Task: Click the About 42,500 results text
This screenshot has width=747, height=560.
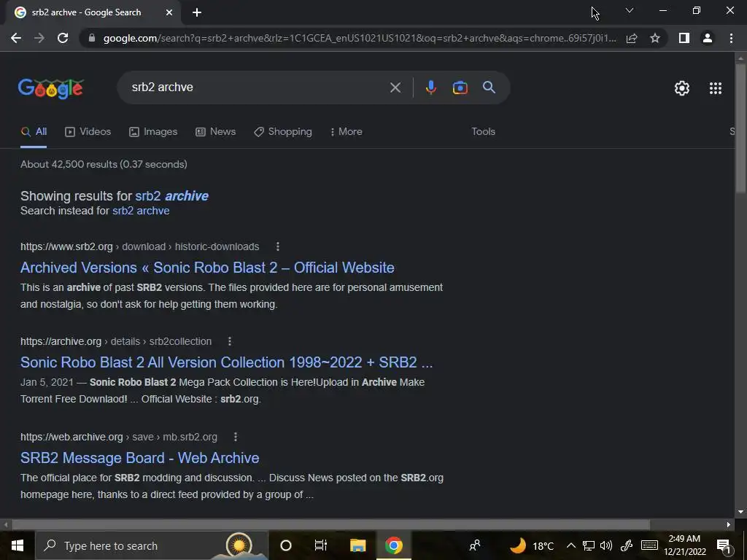Action: (x=104, y=164)
